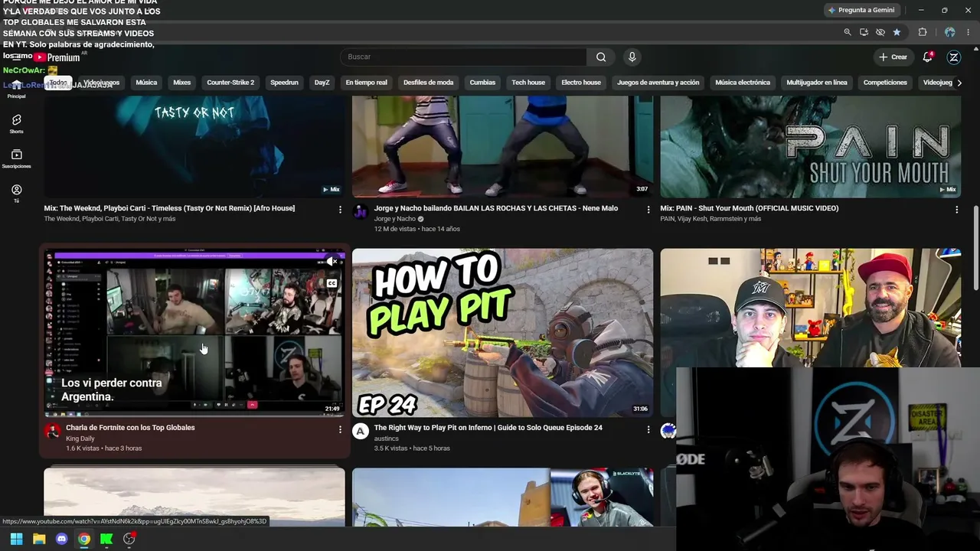Screen dimensions: 980x551
Task: Open the austincs channel name
Action: pos(386,439)
